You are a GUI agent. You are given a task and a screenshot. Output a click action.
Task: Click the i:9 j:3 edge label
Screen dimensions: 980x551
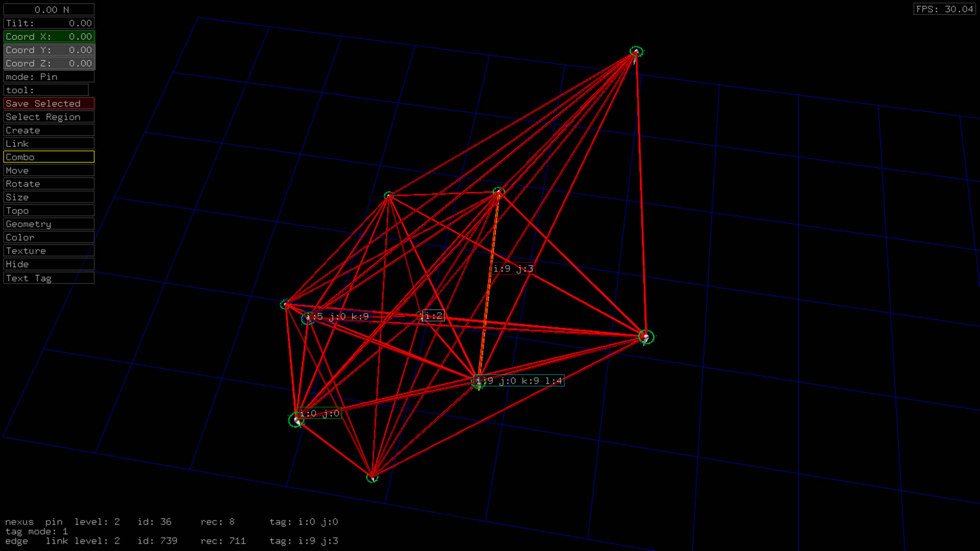513,269
